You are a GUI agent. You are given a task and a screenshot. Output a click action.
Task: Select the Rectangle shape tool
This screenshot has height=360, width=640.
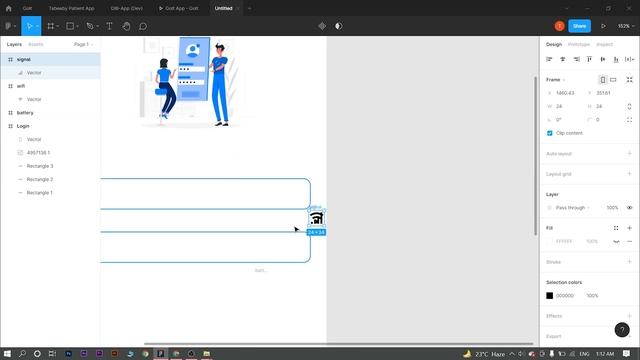pos(70,26)
